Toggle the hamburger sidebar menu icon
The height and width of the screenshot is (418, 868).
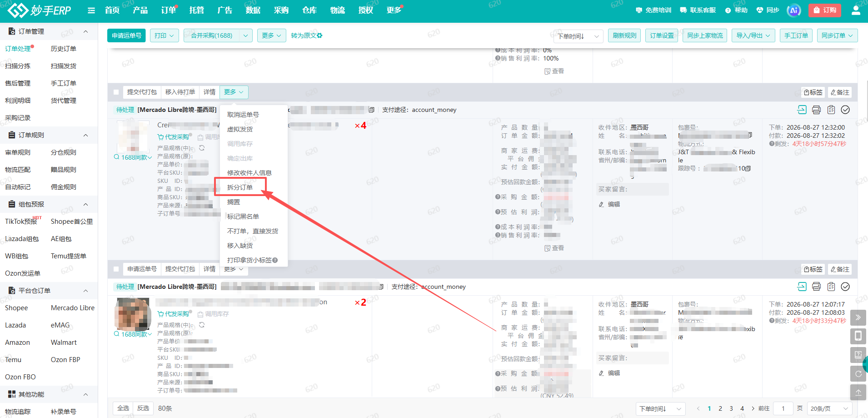91,10
